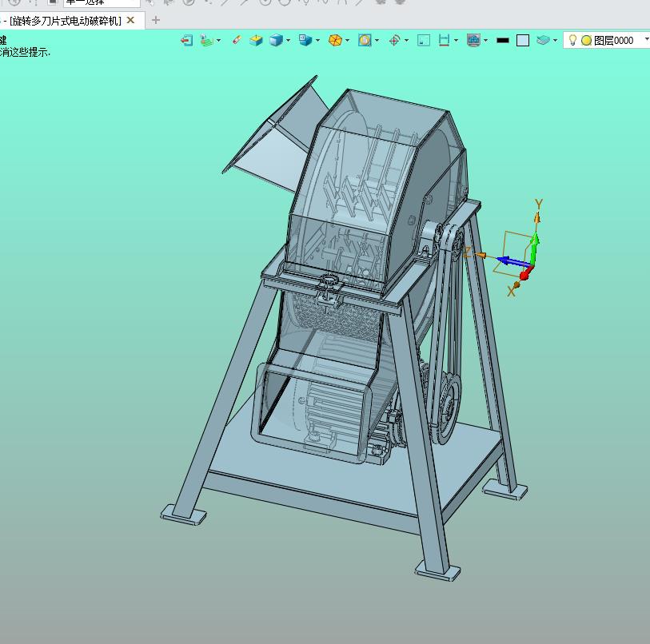650x644 pixels.
Task: Expand the arrow beside the dimension icon
Action: (x=456, y=41)
